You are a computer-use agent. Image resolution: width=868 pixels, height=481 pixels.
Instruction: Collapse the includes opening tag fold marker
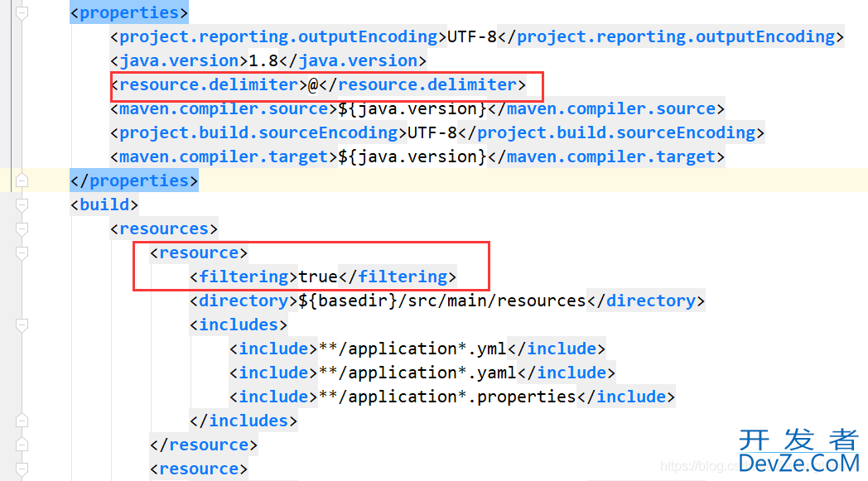[x=22, y=325]
